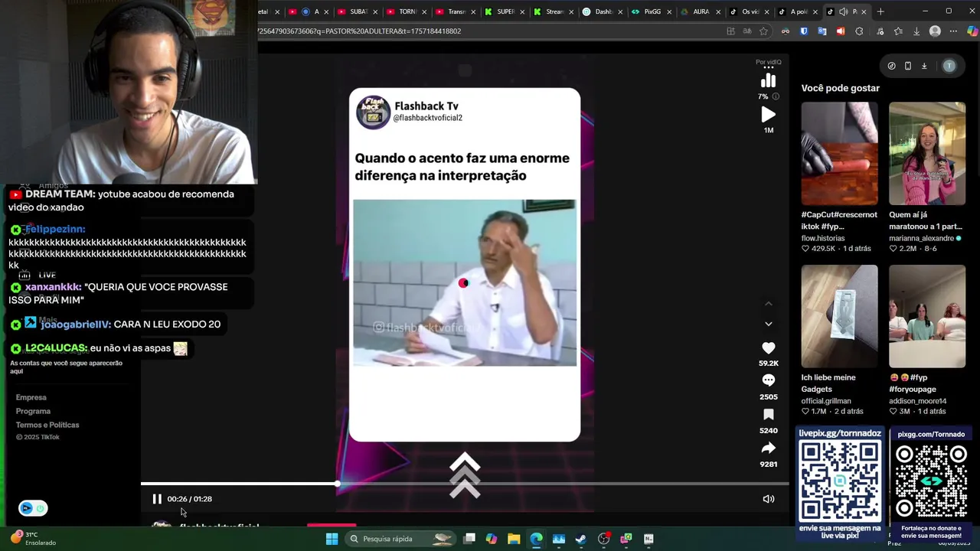This screenshot has width=980, height=551.
Task: Open the browser downloads icon
Action: click(x=916, y=31)
